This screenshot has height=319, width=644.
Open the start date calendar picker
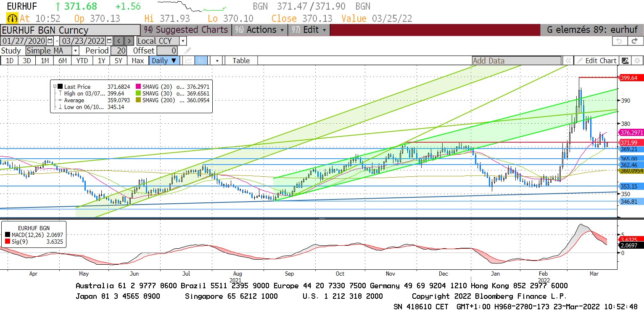[50, 41]
